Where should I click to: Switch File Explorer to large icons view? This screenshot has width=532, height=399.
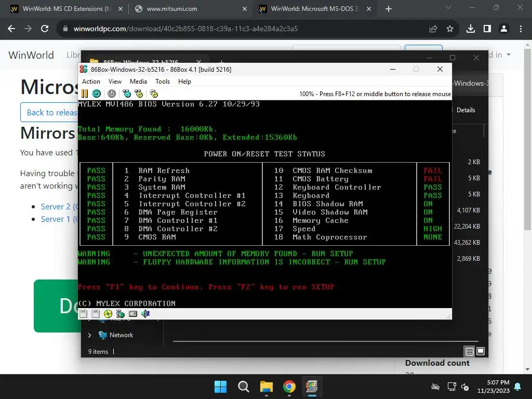[481, 352]
